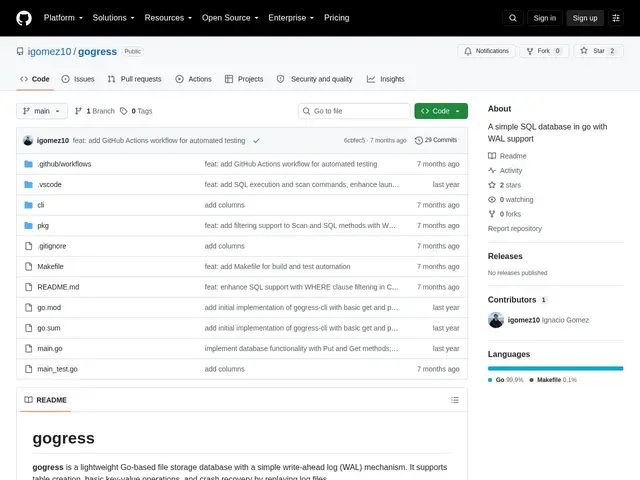Click the eye icon beside 0 watching
Viewport: 640px width, 480px height.
[492, 200]
